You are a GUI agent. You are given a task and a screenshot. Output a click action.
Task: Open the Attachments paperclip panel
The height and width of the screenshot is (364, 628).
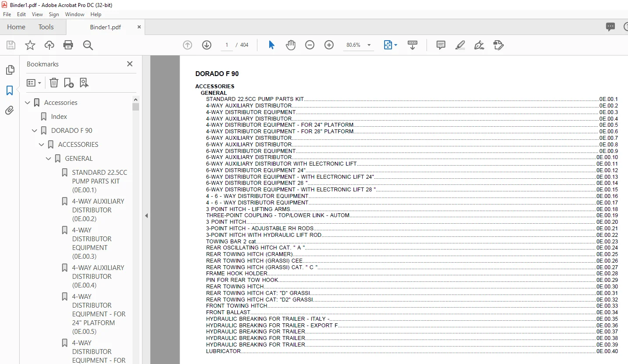point(10,111)
